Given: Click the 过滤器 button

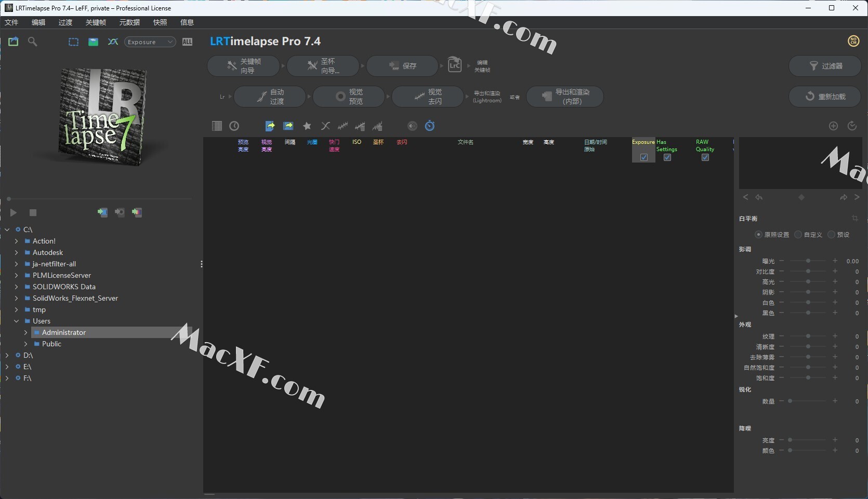Looking at the screenshot, I should (825, 66).
